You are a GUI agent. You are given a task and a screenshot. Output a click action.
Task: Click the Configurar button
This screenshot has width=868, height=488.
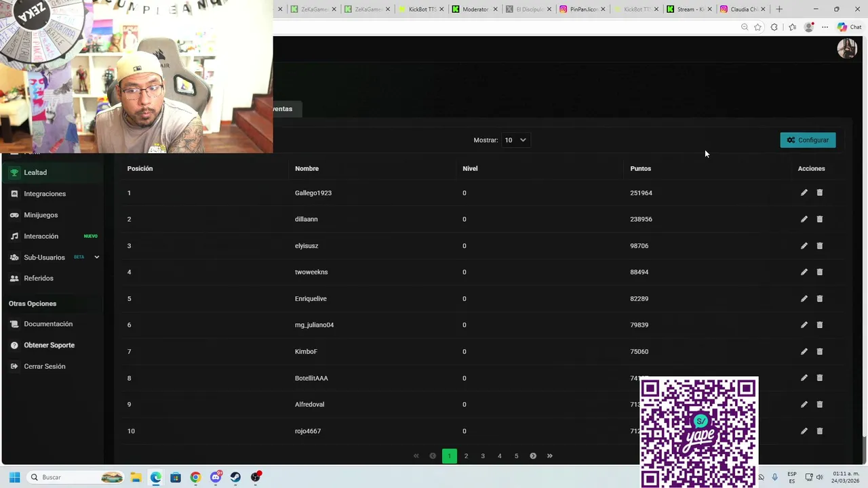tap(808, 140)
